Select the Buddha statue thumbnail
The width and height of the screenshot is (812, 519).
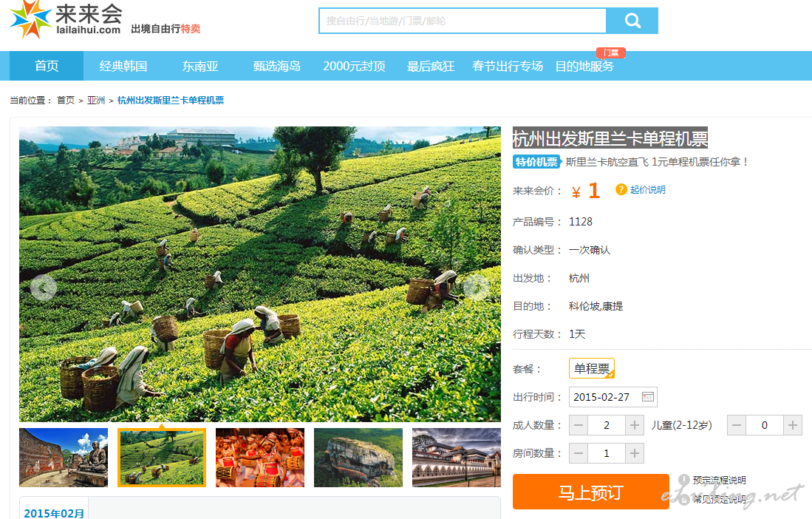click(x=64, y=458)
